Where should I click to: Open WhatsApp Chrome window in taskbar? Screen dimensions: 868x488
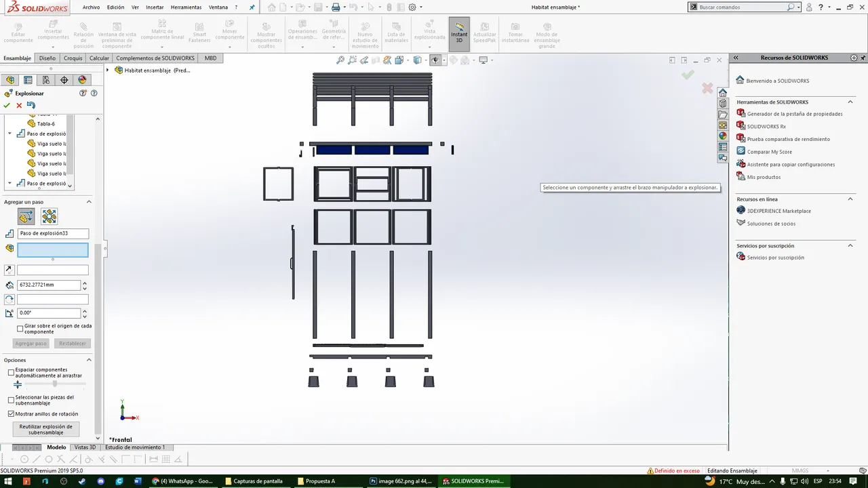pos(182,481)
